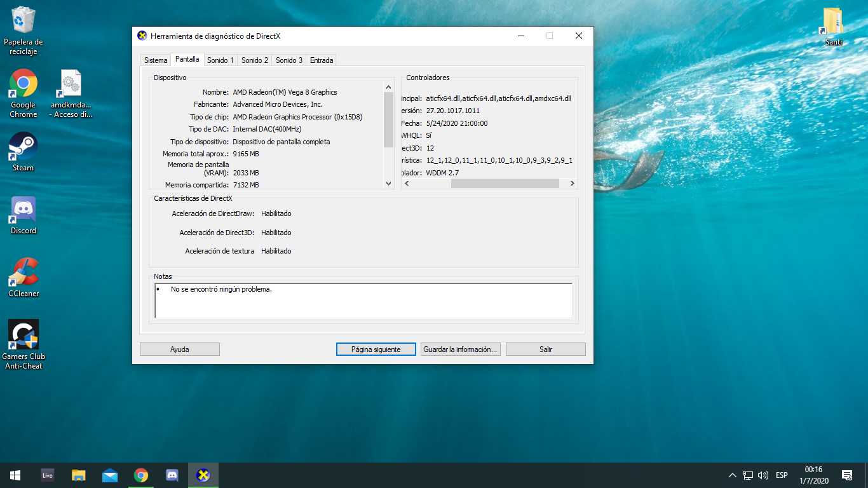Open the notification center icon
The image size is (868, 488).
pos(846,475)
